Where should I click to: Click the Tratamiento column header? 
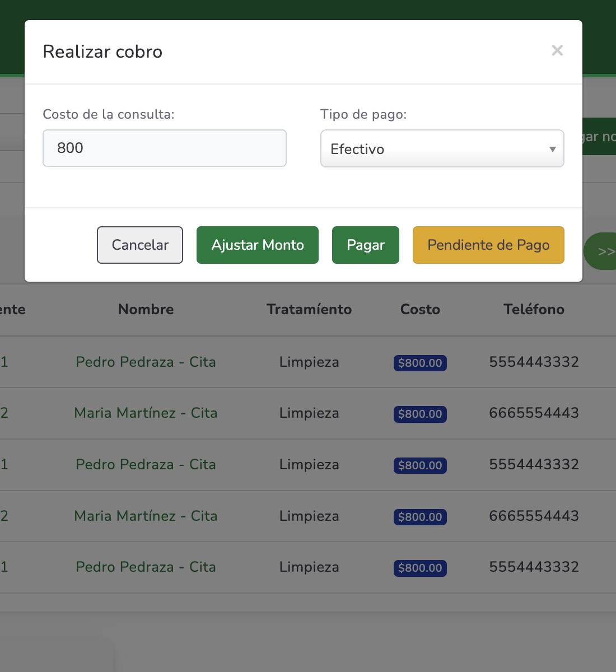coord(309,309)
